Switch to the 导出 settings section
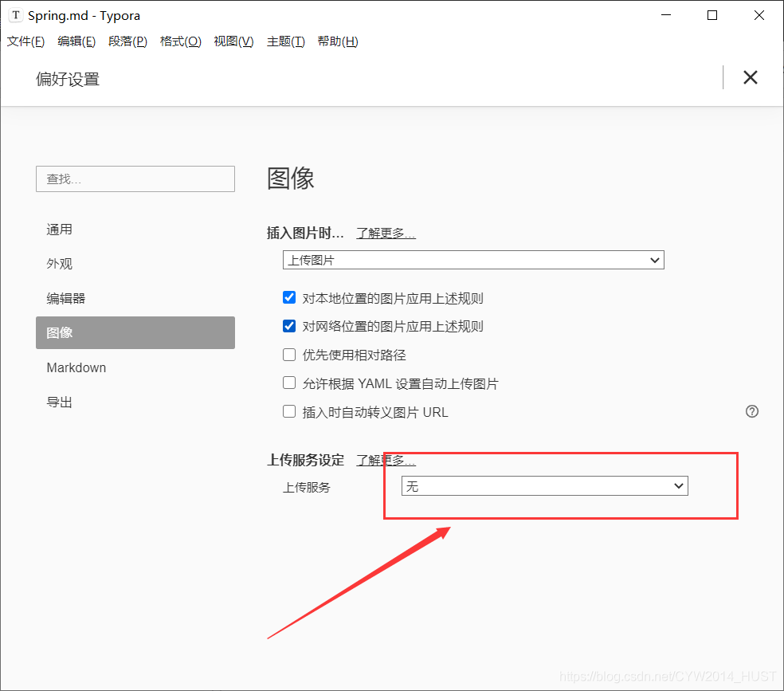Viewport: 784px width, 691px height. click(x=59, y=402)
